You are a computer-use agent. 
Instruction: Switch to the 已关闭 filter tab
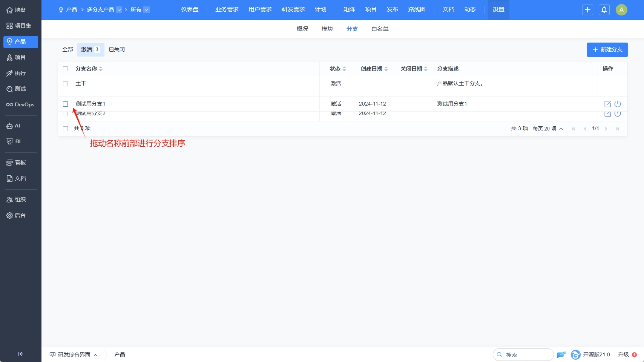click(x=117, y=49)
